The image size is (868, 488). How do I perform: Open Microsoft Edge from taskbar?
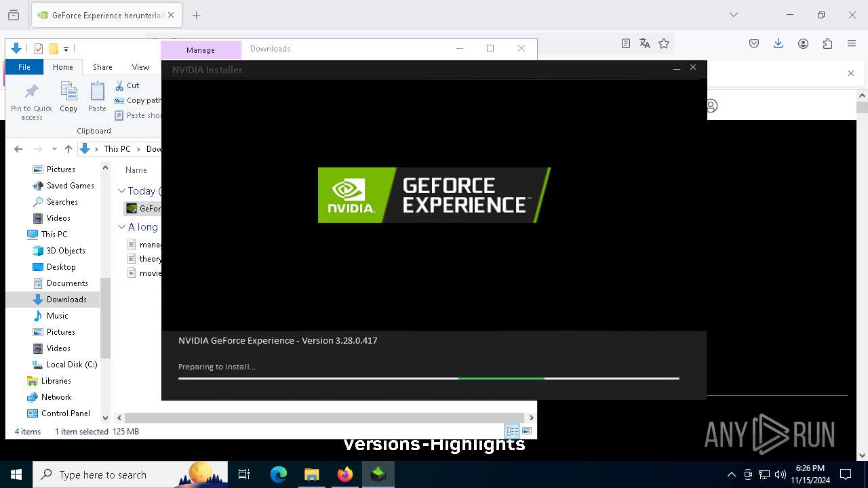(x=279, y=474)
